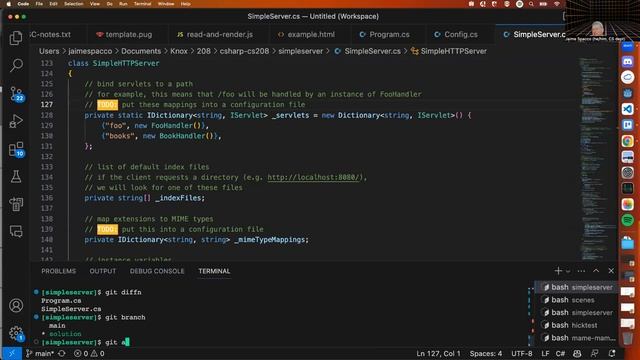Open the OUTPUT panel tab

103,271
